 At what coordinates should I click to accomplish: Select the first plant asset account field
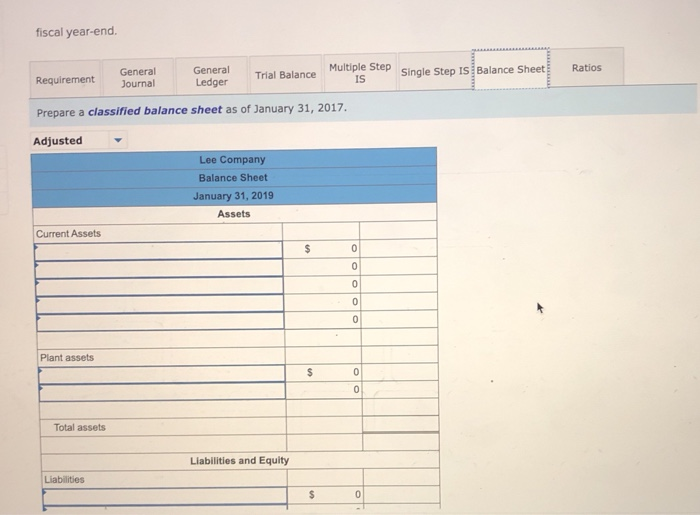pyautogui.click(x=162, y=374)
